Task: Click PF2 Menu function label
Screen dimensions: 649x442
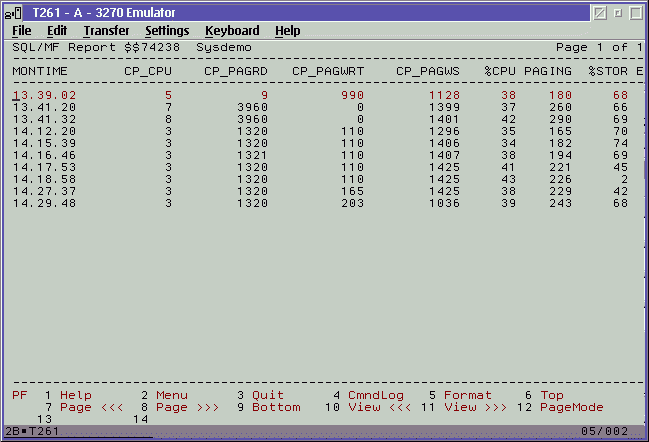Action: click(x=172, y=395)
